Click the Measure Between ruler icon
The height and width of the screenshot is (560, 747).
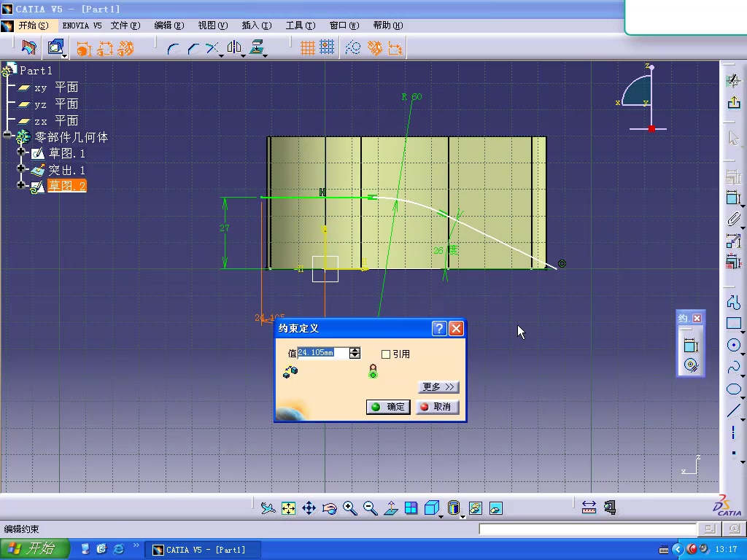pos(589,507)
